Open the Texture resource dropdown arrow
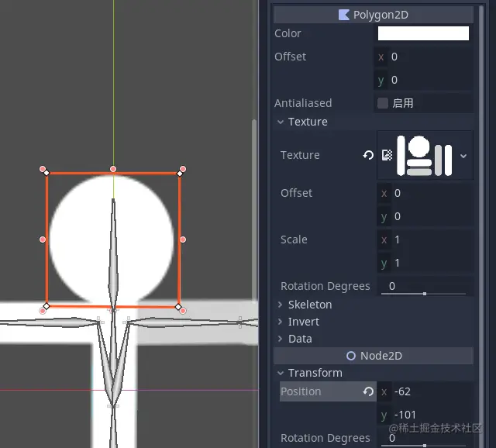The image size is (496, 448). click(x=463, y=156)
